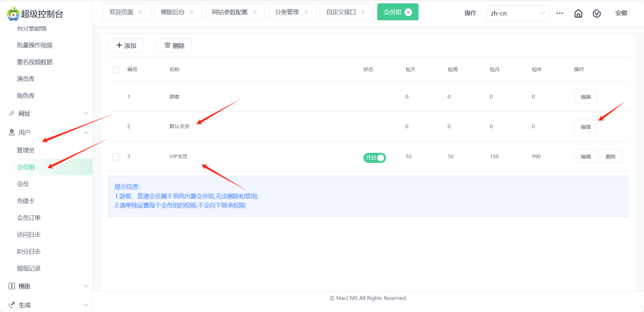Click the 包年 column header
The height and width of the screenshot is (312, 644).
pyautogui.click(x=537, y=69)
